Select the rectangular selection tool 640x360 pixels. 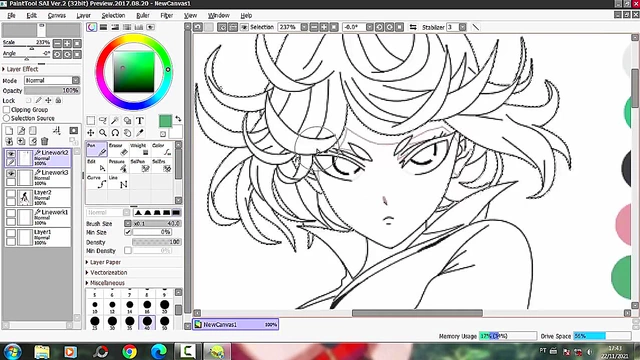click(x=91, y=120)
